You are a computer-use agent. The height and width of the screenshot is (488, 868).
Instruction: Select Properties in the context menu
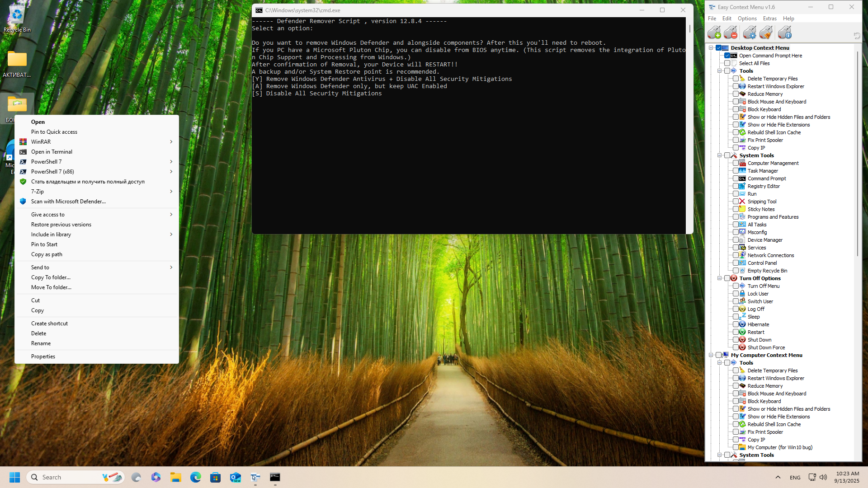(x=43, y=357)
